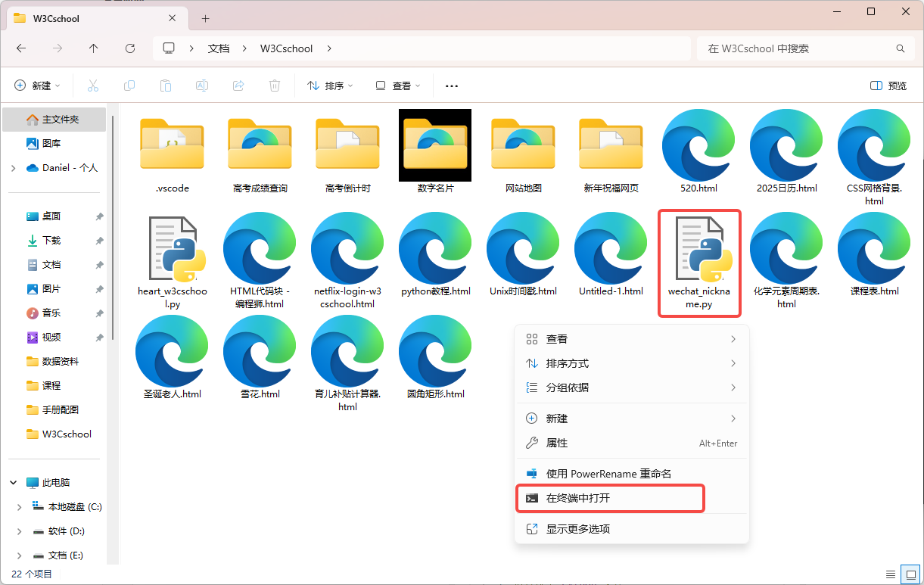Expand 本地磁盘 (C:) in navigation pane
This screenshot has width=924, height=585.
click(x=21, y=507)
